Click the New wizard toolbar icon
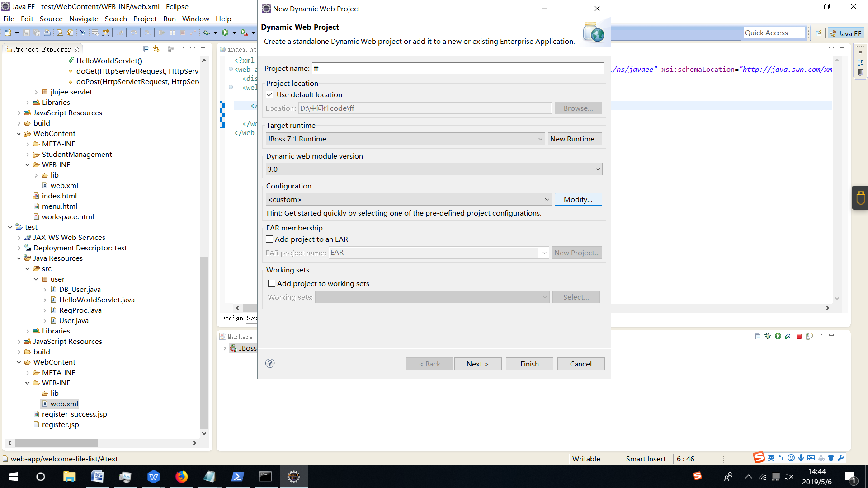This screenshot has height=488, width=868. [x=8, y=33]
